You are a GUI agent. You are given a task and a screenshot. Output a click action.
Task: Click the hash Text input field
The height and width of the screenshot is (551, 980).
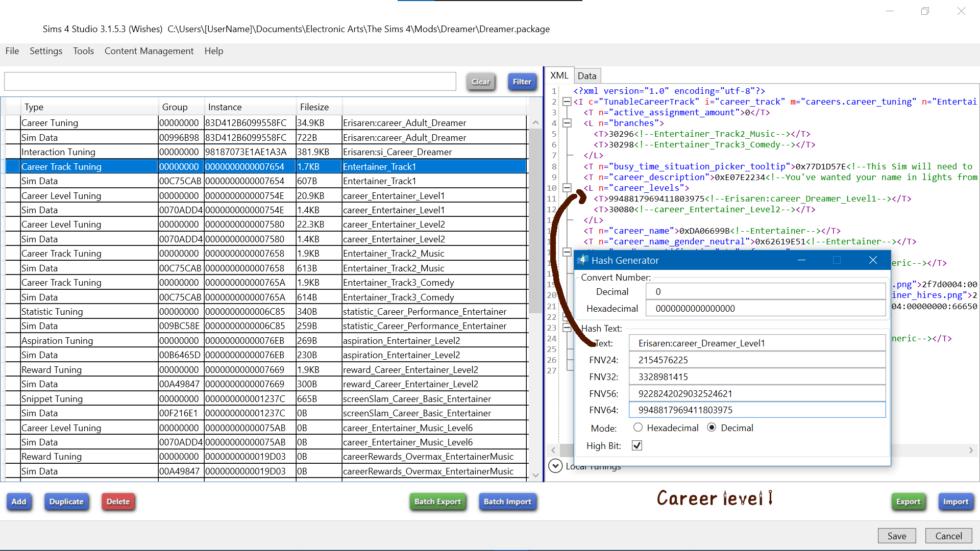[757, 343]
